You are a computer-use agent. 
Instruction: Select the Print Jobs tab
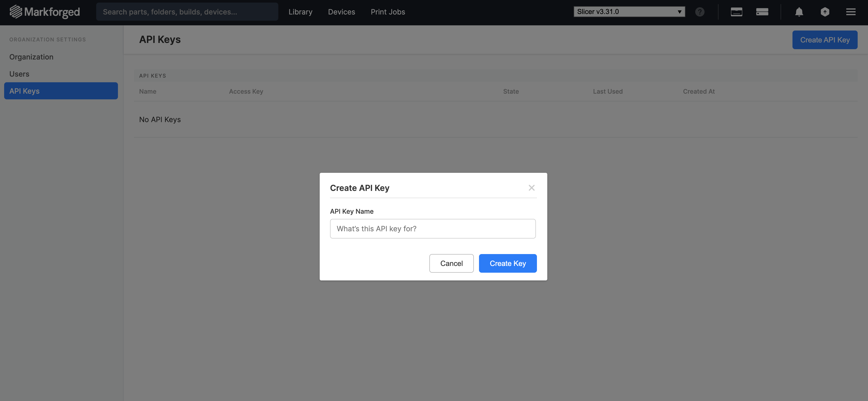point(388,11)
